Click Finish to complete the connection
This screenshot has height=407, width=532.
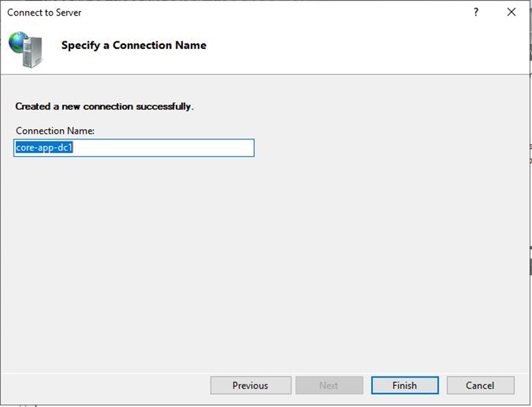click(x=404, y=385)
